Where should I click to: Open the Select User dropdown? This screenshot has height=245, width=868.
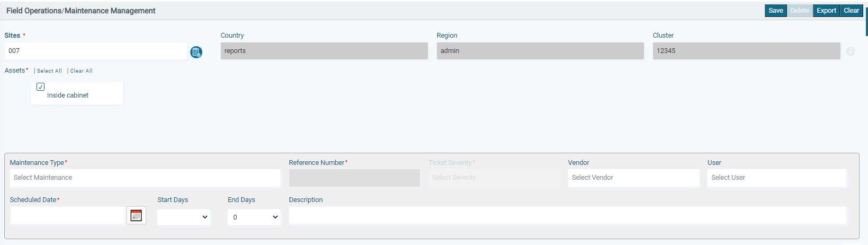coord(777,178)
